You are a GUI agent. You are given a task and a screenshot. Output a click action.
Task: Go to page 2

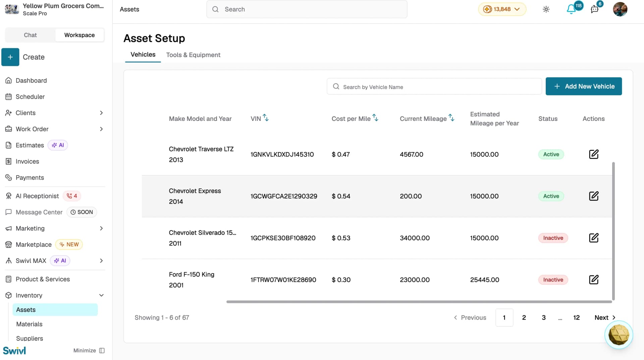pos(524,317)
